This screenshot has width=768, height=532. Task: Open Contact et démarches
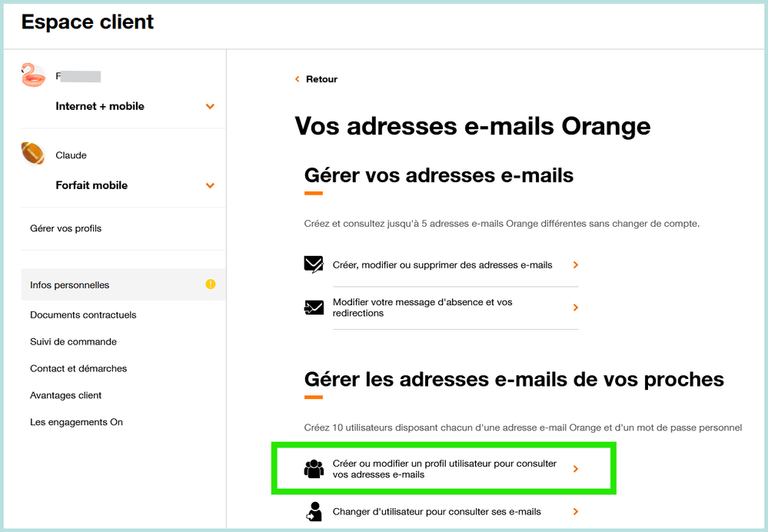78,368
